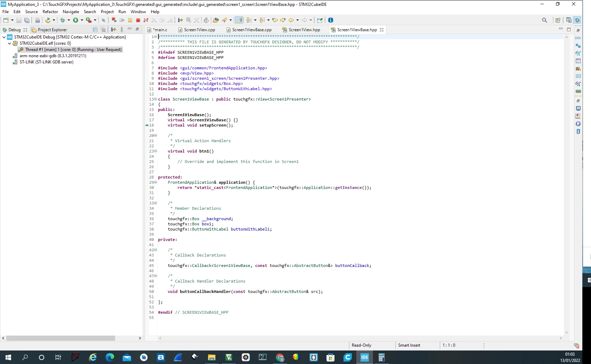Click the Terminate and relaunch icon
This screenshot has width=591, height=364.
[x=114, y=20]
